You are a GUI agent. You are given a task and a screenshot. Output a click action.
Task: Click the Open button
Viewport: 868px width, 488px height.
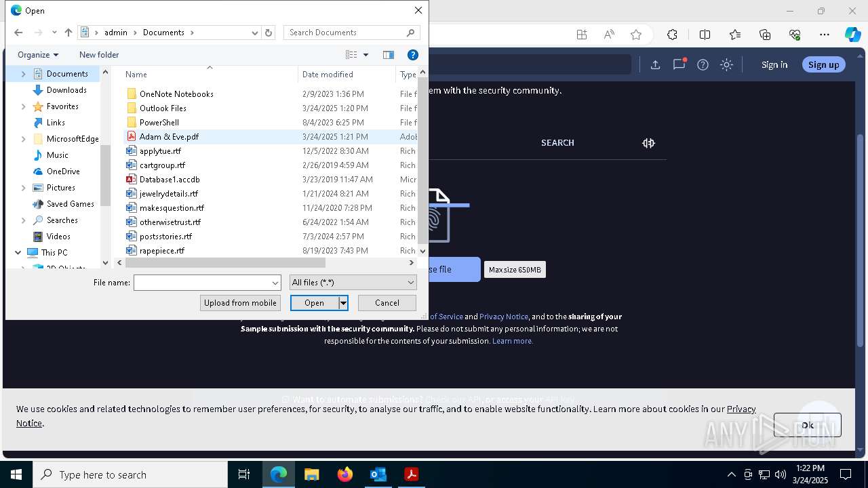[x=314, y=303]
